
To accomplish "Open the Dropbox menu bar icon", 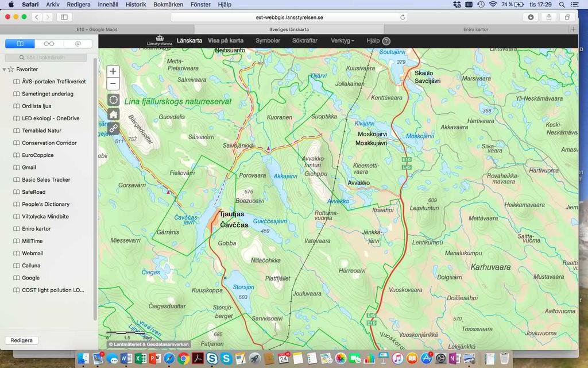I will point(457,5).
